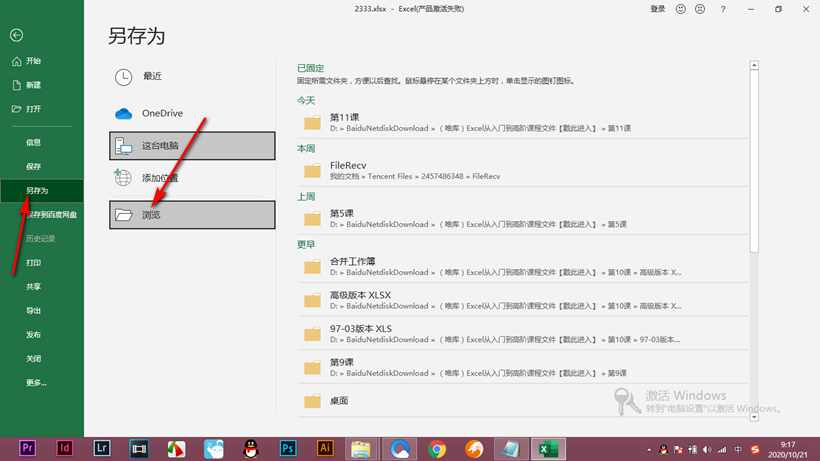Click 添加位置 to add a place
The width and height of the screenshot is (820, 461).
(x=192, y=178)
